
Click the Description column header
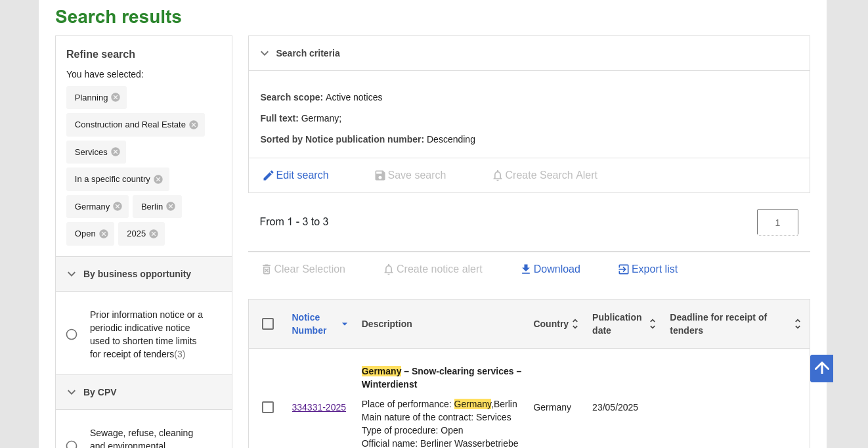pyautogui.click(x=387, y=324)
